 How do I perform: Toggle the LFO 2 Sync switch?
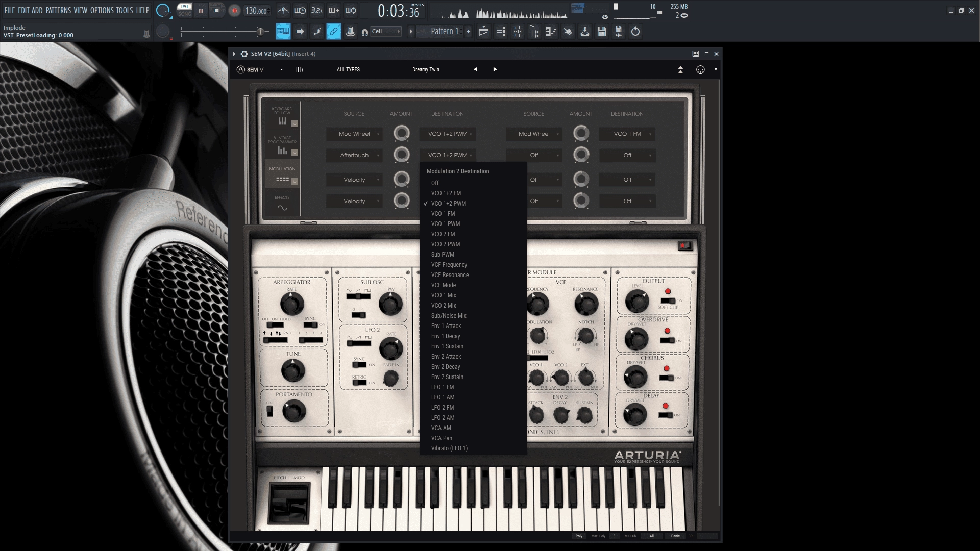359,365
